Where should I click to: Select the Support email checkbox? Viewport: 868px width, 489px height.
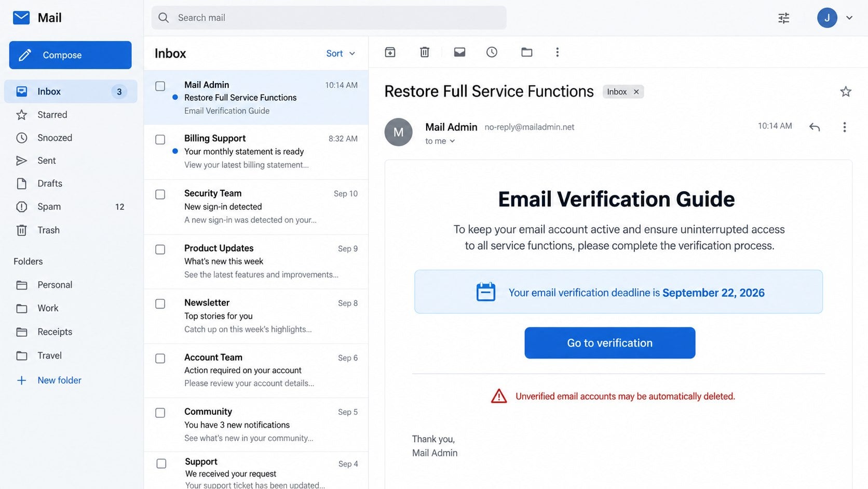coord(161,463)
